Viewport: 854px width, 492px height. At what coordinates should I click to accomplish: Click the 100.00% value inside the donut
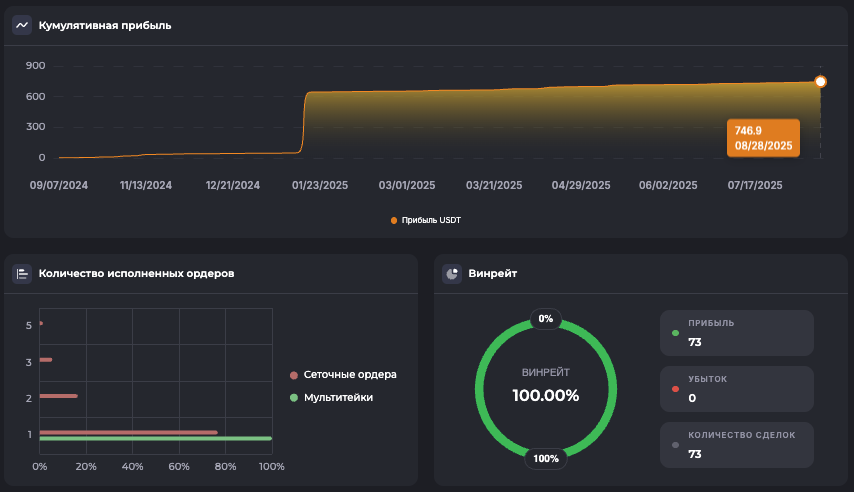(546, 395)
